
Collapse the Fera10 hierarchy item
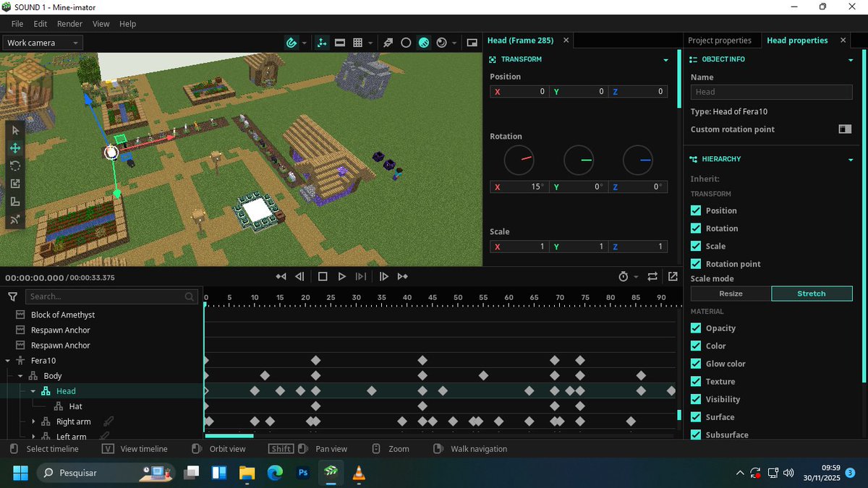coord(7,360)
